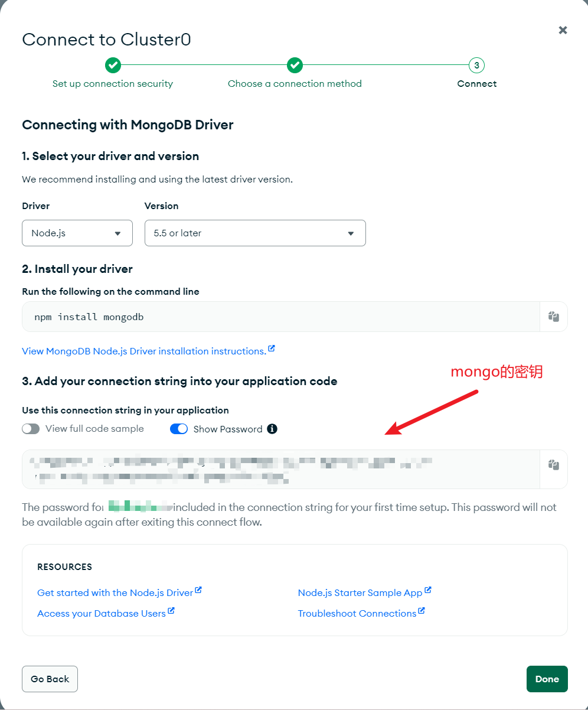The width and height of the screenshot is (588, 710).
Task: Click external link icon beside installation instructions
Action: pyautogui.click(x=272, y=349)
